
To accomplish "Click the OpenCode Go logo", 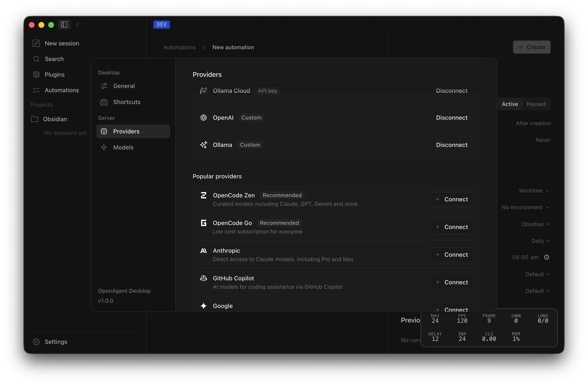I will pyautogui.click(x=204, y=223).
